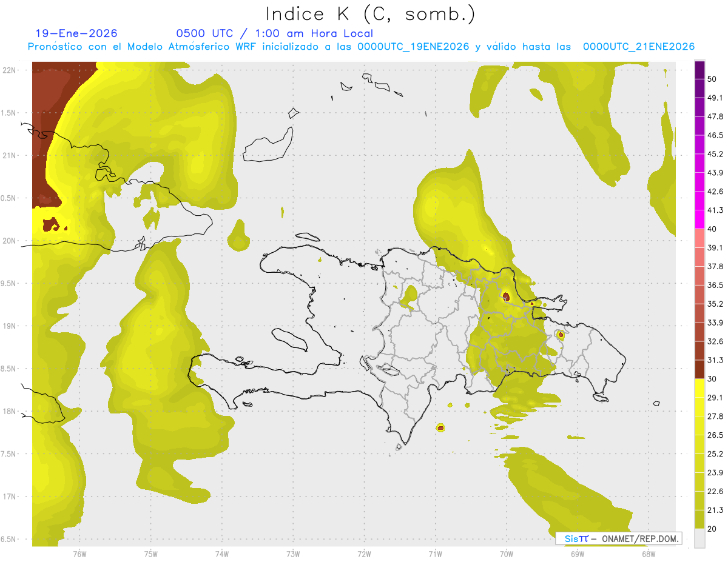Click the legend value '26.5'
This screenshot has width=728, height=562.
click(715, 435)
